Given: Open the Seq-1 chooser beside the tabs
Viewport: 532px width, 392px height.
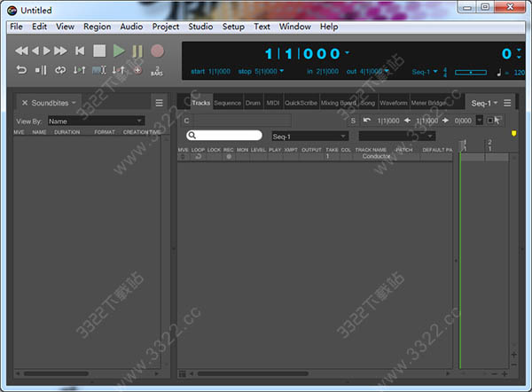Looking at the screenshot, I should click(x=483, y=103).
